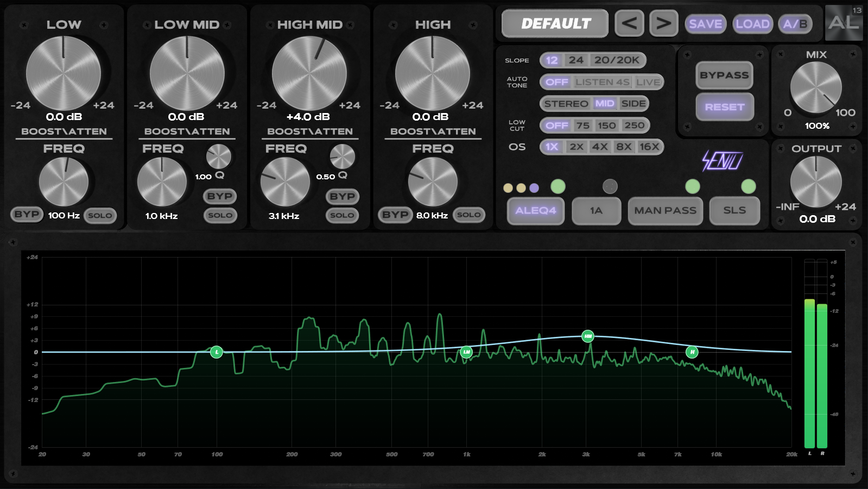
Task: Select 4X oversampling
Action: pos(600,147)
